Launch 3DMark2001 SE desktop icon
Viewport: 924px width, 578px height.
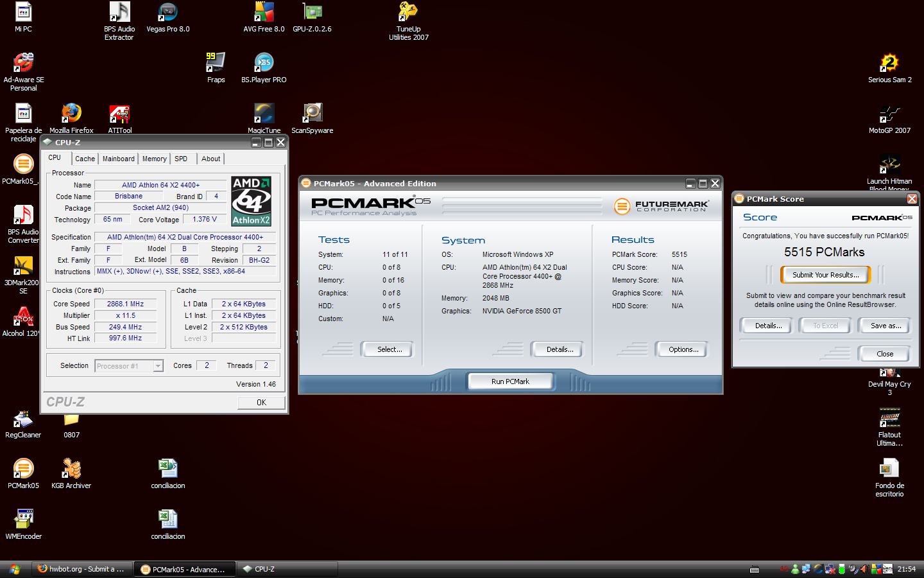[x=22, y=275]
